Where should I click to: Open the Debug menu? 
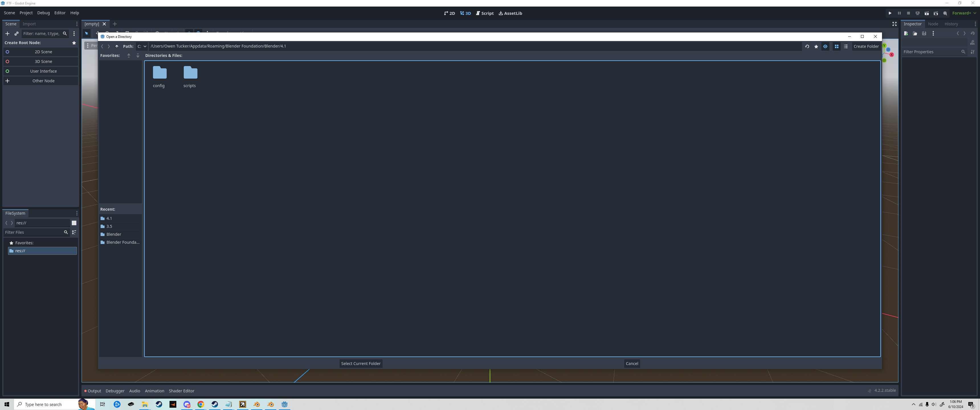pyautogui.click(x=43, y=13)
